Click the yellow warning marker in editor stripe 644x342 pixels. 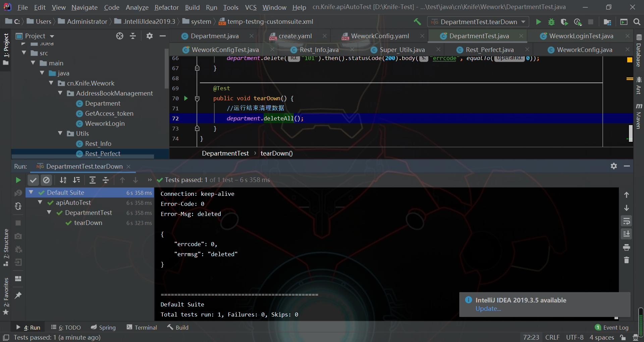coord(630,79)
